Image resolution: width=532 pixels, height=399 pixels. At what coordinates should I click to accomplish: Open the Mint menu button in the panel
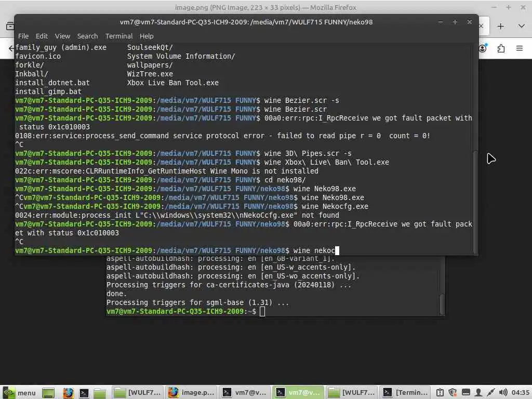tap(19, 393)
